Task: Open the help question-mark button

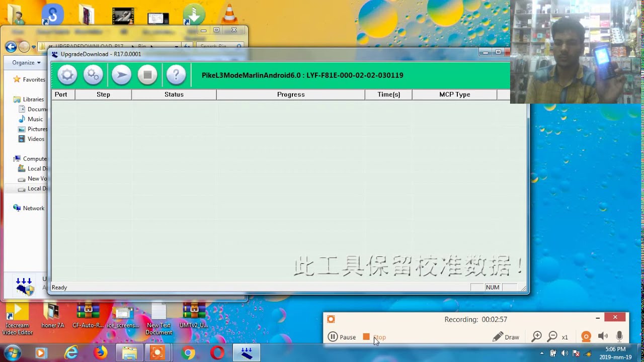Action: (176, 75)
